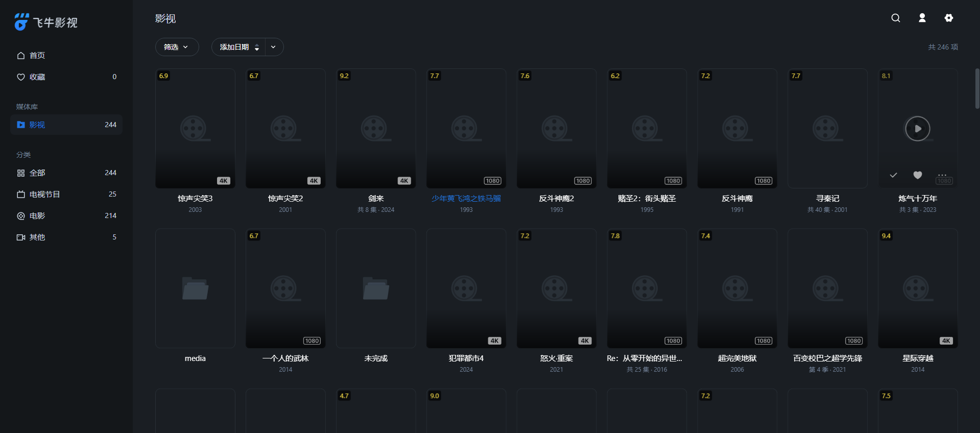The image size is (980, 433).
Task: Open Re：从零开始的异世界 poster
Action: coord(647,288)
